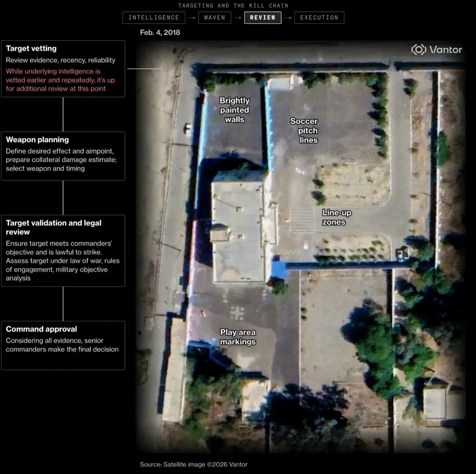The image size is (476, 474).
Task: Open the Weapon planning box
Action: [63, 156]
